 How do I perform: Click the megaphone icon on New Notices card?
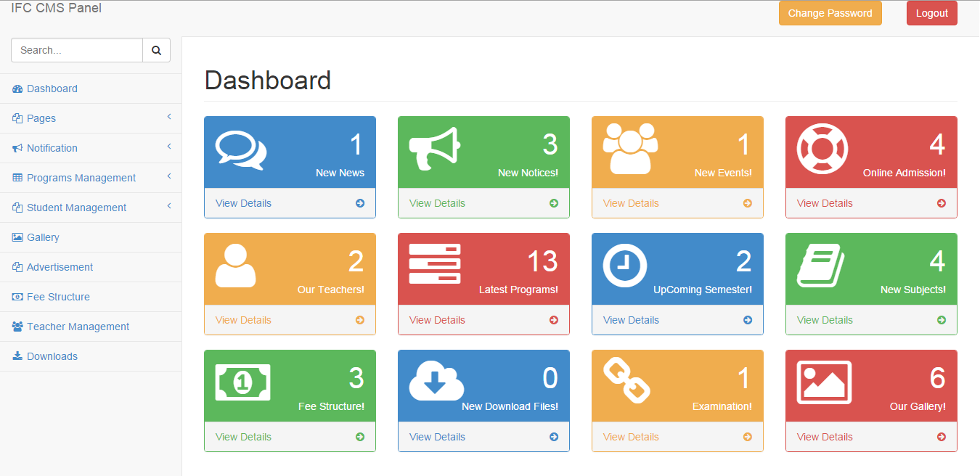pyautogui.click(x=434, y=149)
